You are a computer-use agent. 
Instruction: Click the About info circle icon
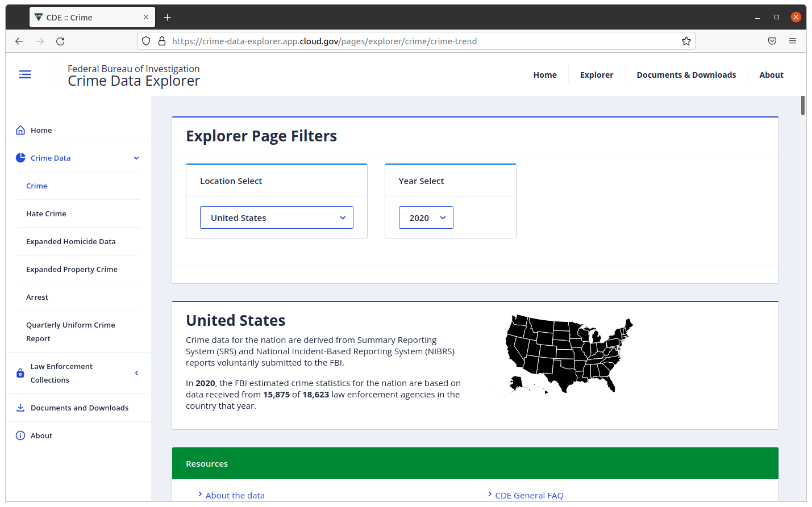point(20,435)
